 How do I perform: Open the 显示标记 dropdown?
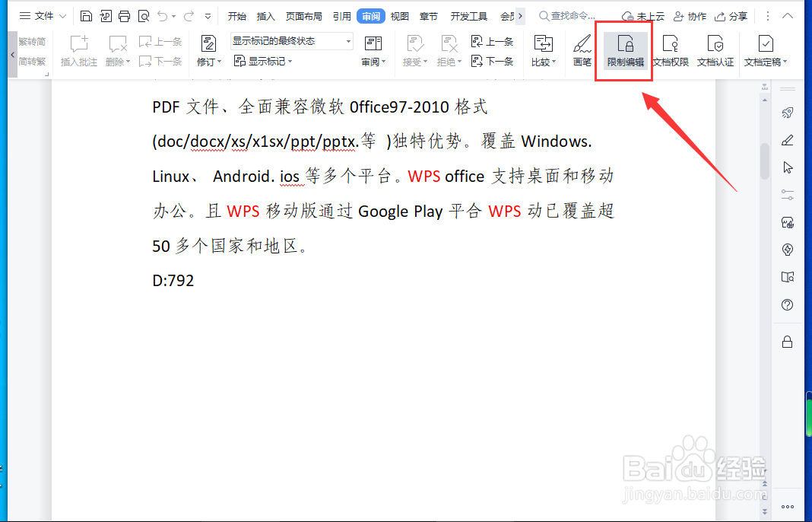263,61
